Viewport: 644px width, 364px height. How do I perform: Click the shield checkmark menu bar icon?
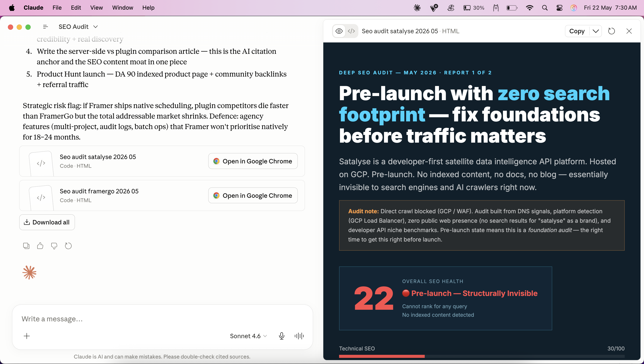[434, 8]
